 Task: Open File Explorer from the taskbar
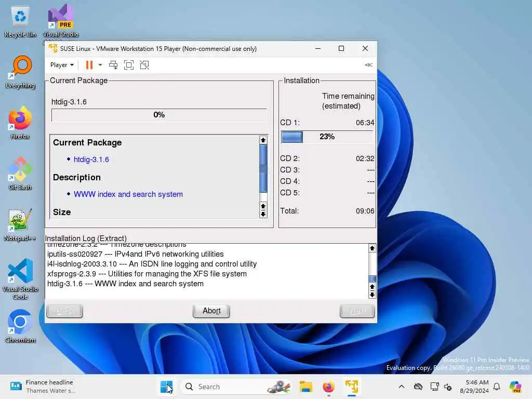306,387
